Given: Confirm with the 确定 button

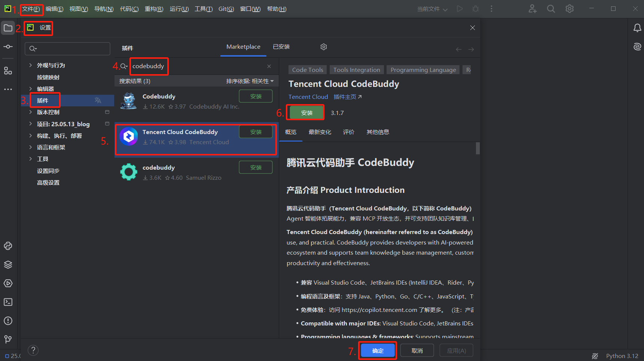Looking at the screenshot, I should pos(378,351).
